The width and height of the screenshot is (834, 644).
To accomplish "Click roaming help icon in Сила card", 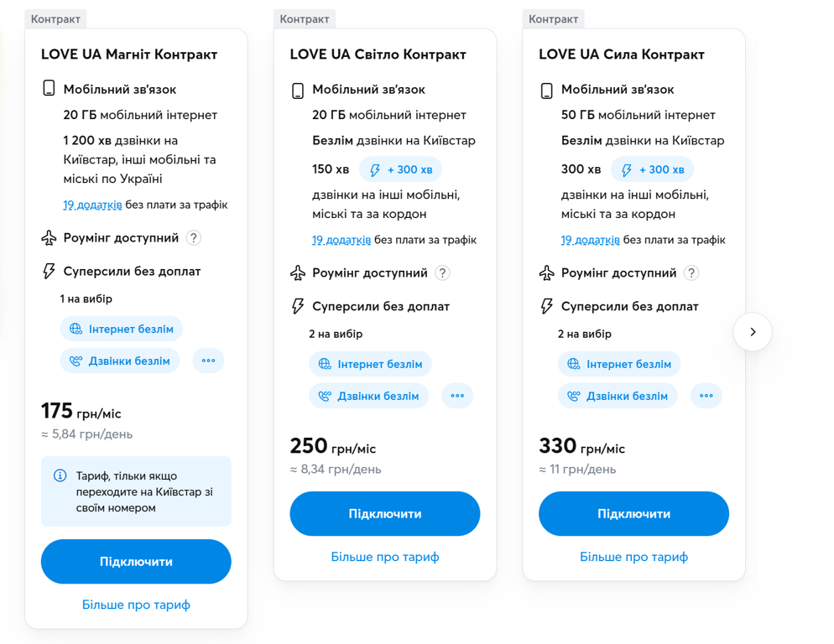I will point(691,273).
